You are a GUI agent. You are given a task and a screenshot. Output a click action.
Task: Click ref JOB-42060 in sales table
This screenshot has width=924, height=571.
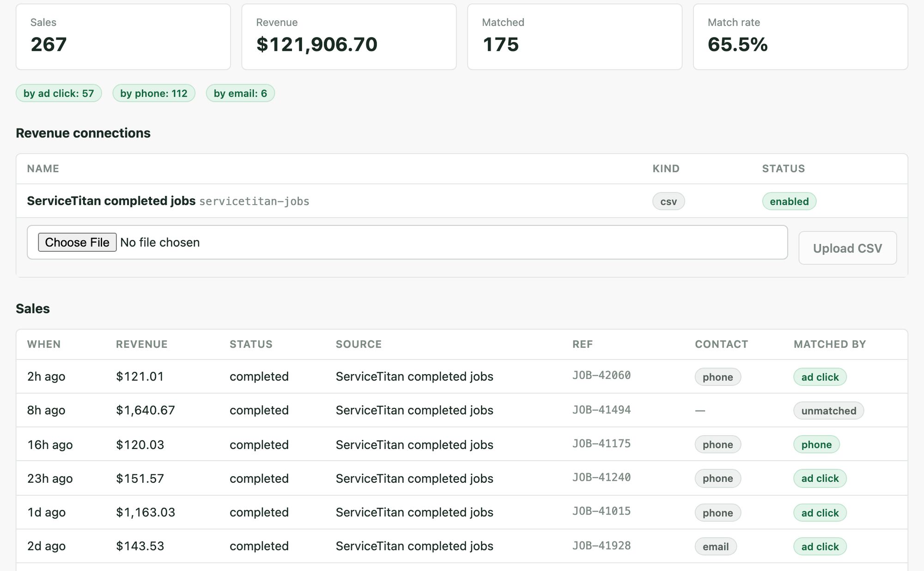(602, 375)
